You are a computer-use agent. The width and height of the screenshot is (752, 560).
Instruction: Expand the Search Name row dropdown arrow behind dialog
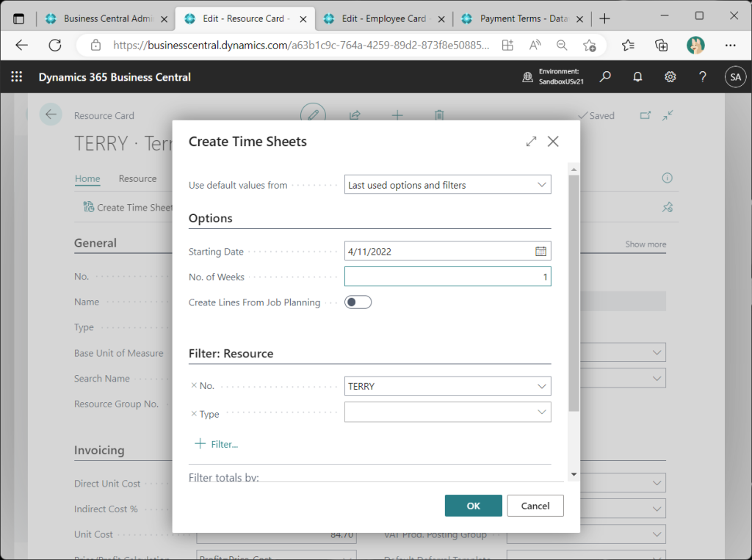click(x=657, y=378)
